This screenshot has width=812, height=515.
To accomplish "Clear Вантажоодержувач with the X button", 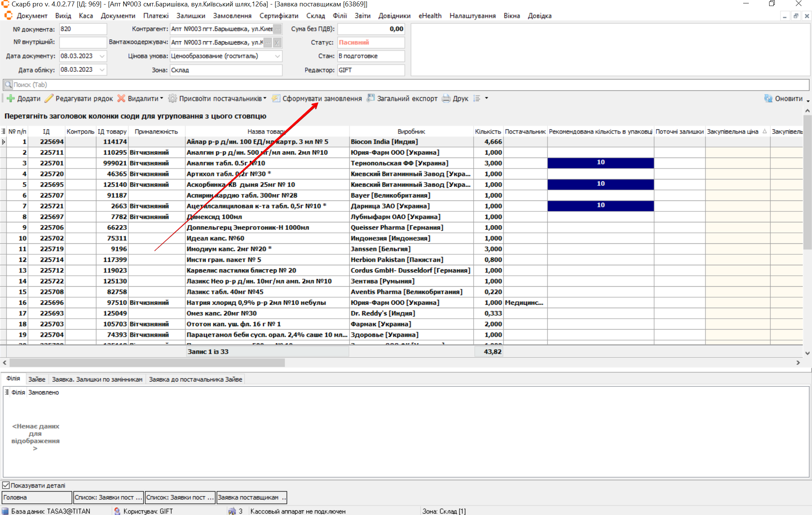I will point(277,43).
